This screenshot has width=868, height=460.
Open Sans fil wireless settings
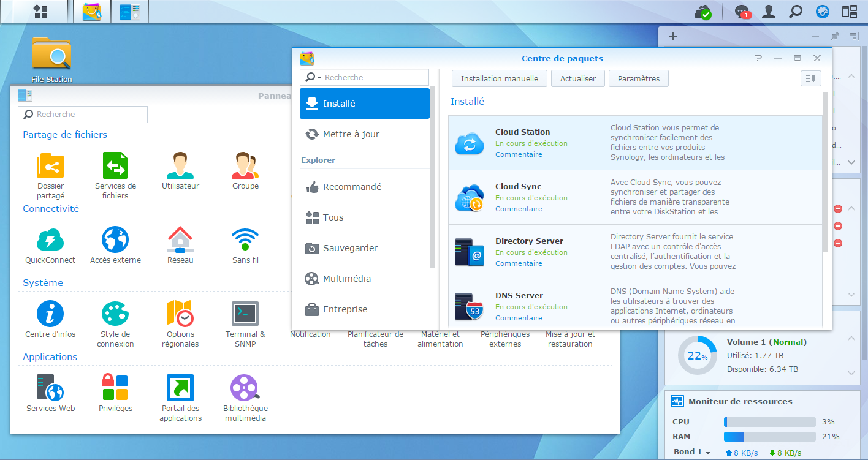pyautogui.click(x=245, y=246)
